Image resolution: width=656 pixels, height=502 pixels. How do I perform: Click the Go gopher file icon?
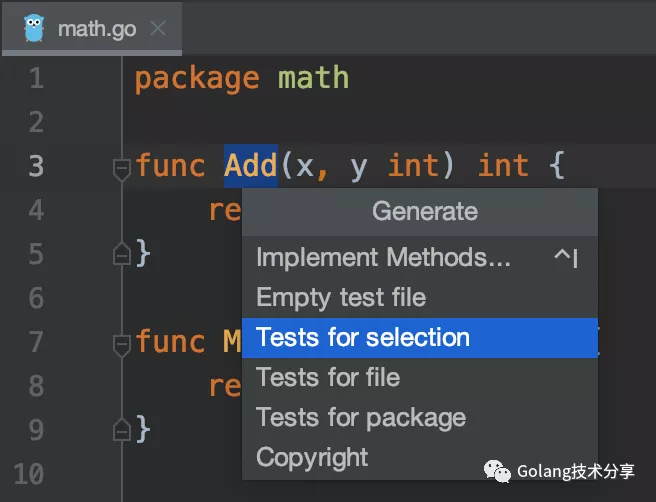(33, 28)
